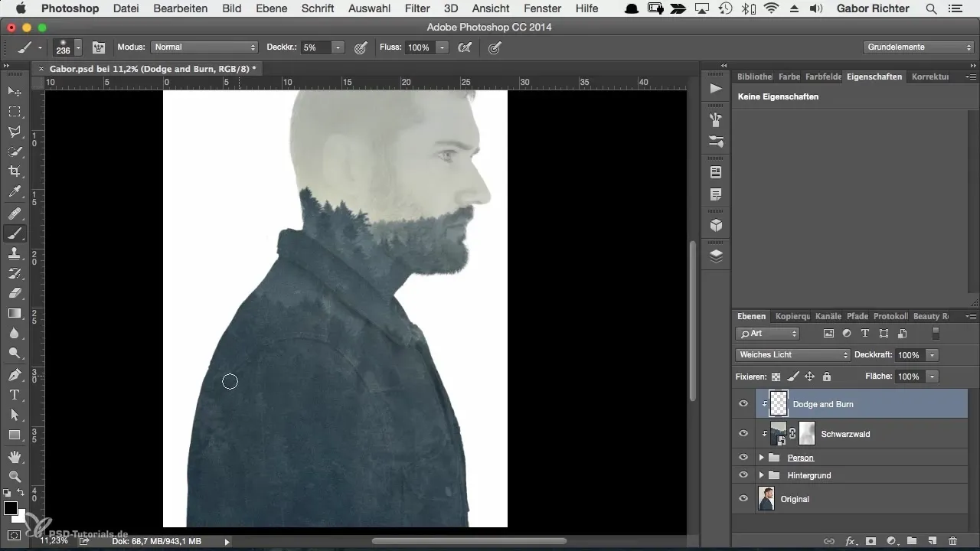
Task: Open the Auswahl menu
Action: tap(369, 8)
